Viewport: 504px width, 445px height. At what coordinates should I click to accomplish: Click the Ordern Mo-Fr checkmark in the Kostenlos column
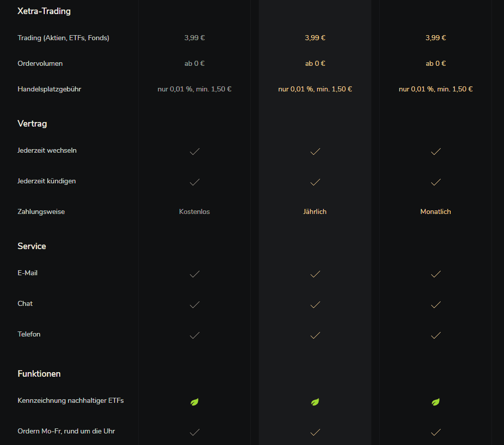click(194, 432)
